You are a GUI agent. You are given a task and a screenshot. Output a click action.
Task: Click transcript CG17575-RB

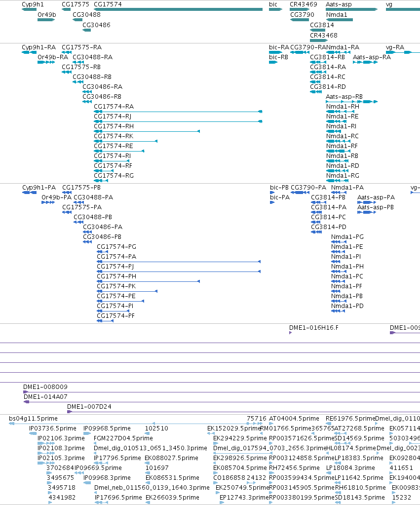pyautogui.click(x=81, y=67)
